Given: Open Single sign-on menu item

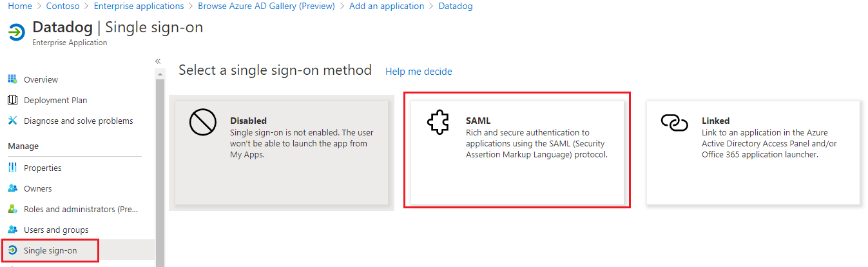Looking at the screenshot, I should (x=50, y=250).
